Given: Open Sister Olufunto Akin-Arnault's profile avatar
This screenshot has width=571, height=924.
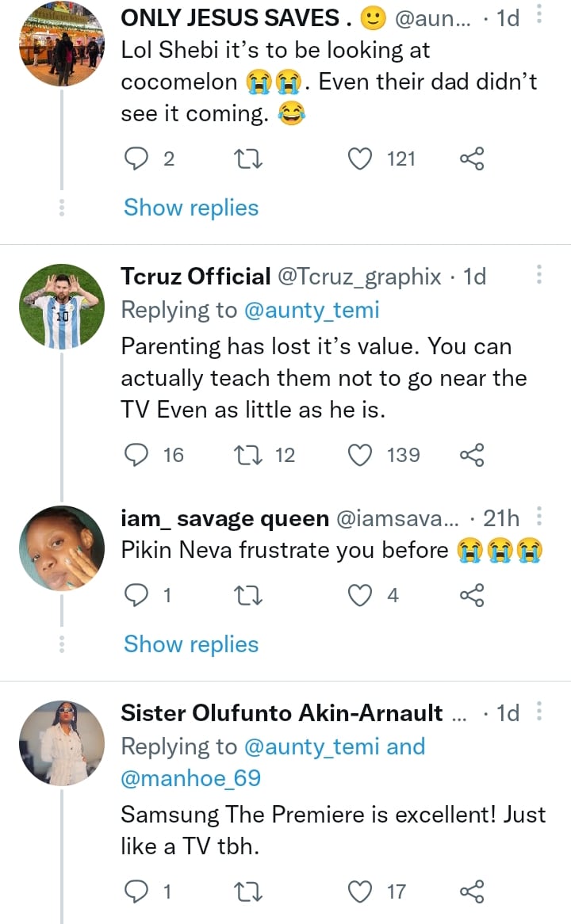Looking at the screenshot, I should coord(61,743).
